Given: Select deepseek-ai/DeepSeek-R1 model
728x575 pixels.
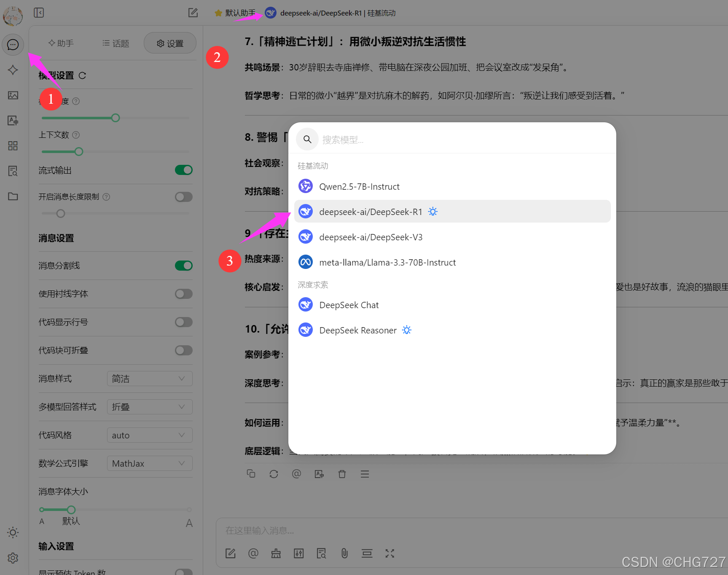Looking at the screenshot, I should [x=452, y=211].
